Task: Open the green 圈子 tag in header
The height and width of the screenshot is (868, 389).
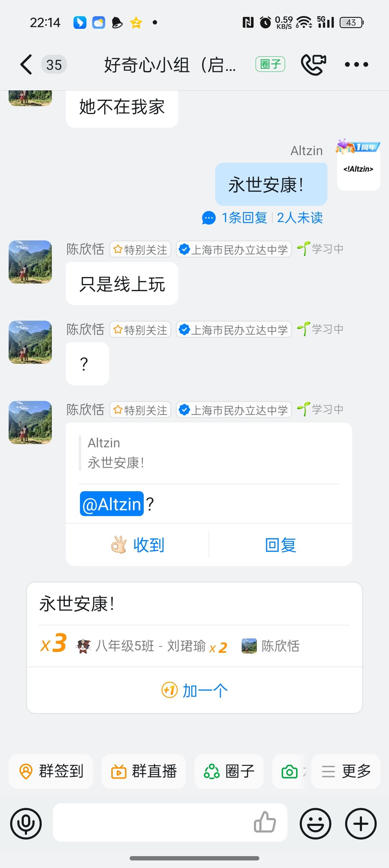Action: click(270, 64)
